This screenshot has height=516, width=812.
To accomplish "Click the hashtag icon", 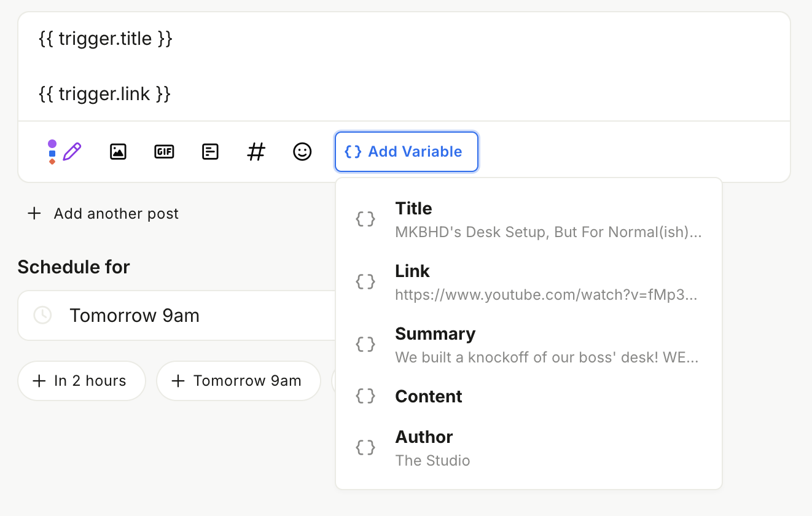I will coord(256,152).
